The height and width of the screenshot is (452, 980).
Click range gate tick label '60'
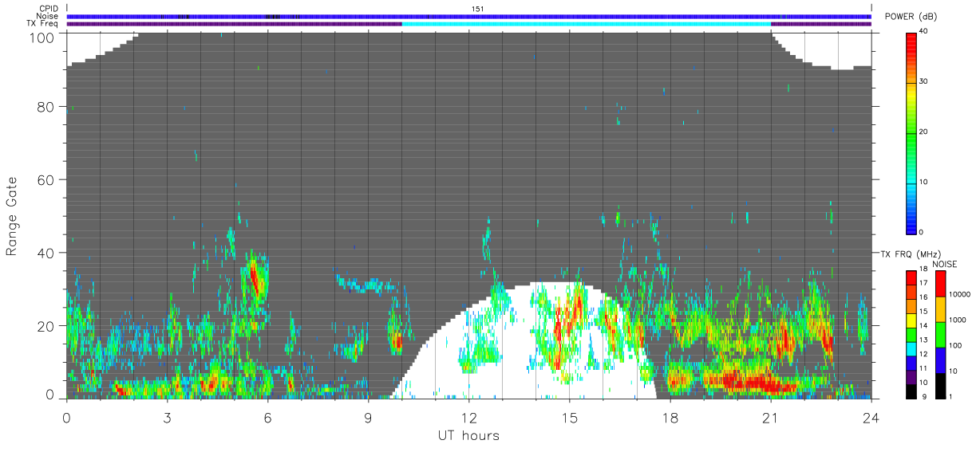point(47,180)
